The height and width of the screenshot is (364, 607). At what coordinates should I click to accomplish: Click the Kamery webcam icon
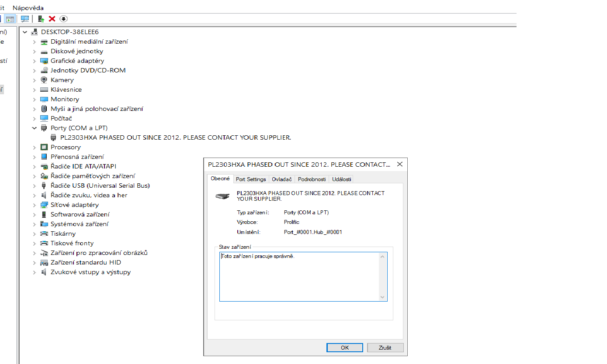(x=44, y=80)
